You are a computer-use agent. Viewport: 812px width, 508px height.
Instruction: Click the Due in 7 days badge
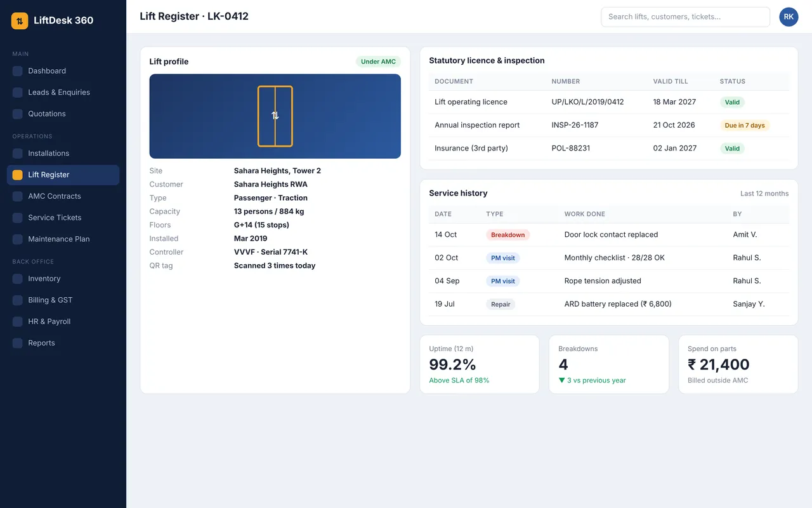tap(745, 126)
